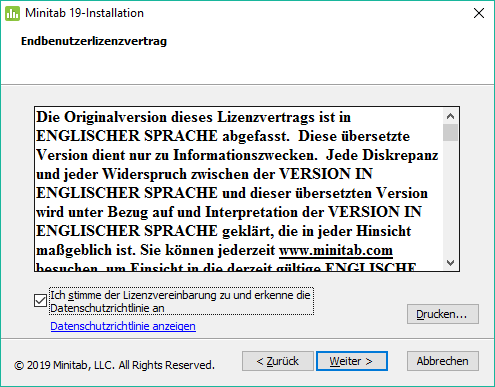Click the license text scrollbar thumb

(450, 132)
